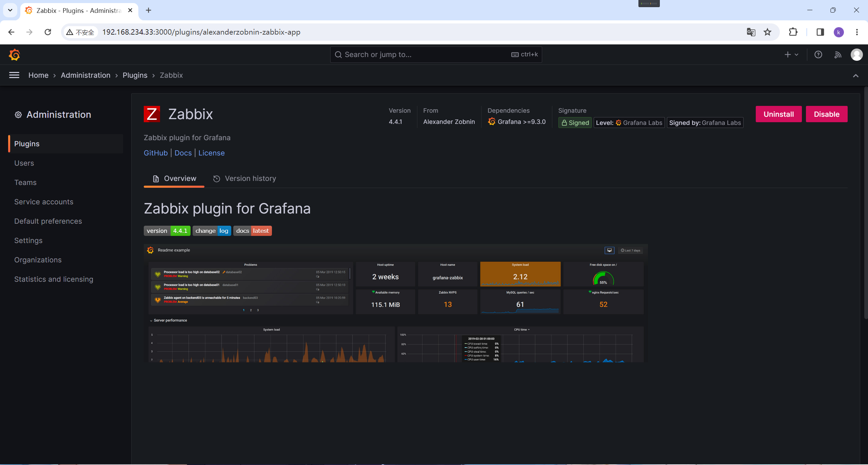The image size is (868, 465).
Task: Click the Zabbix breadcrumb label
Action: point(171,75)
